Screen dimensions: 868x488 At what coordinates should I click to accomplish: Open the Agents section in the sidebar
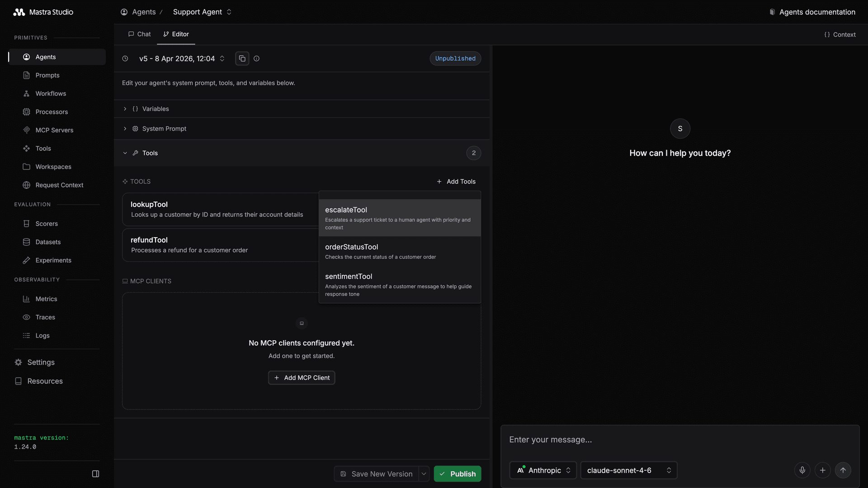coord(45,56)
